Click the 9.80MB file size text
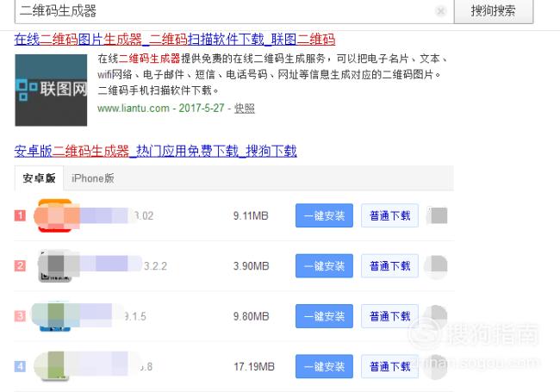The image size is (560, 392). click(x=251, y=317)
